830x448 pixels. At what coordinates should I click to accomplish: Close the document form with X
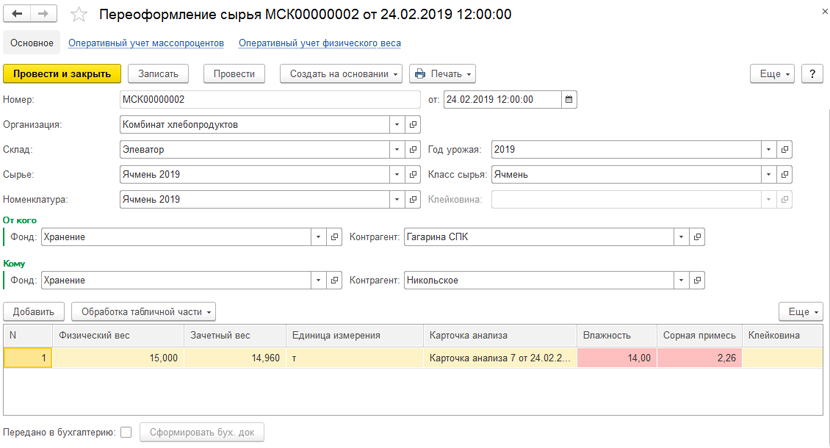pyautogui.click(x=825, y=11)
